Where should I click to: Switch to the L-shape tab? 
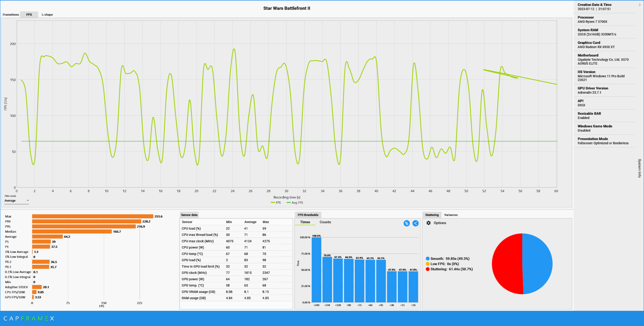[x=47, y=15]
